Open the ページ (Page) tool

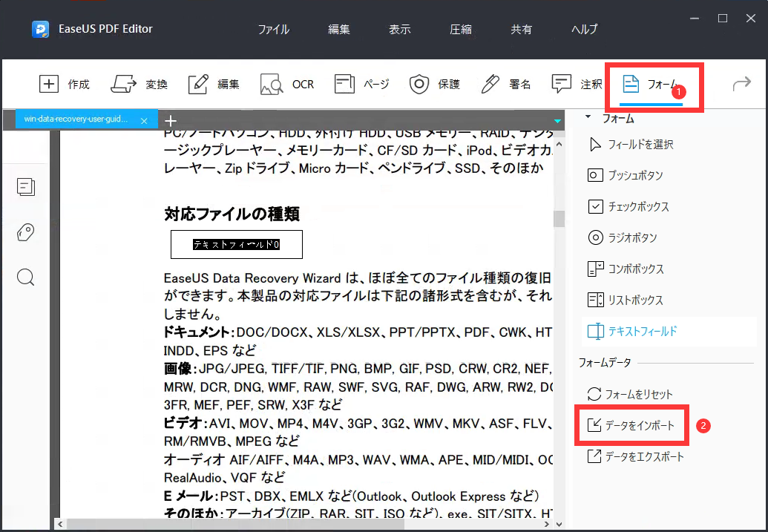pyautogui.click(x=361, y=84)
